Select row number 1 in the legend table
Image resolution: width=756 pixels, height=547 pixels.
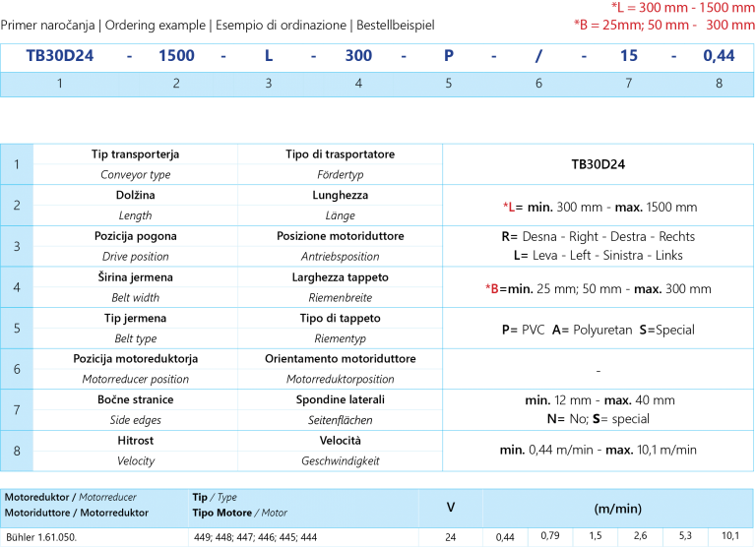pos(17,164)
